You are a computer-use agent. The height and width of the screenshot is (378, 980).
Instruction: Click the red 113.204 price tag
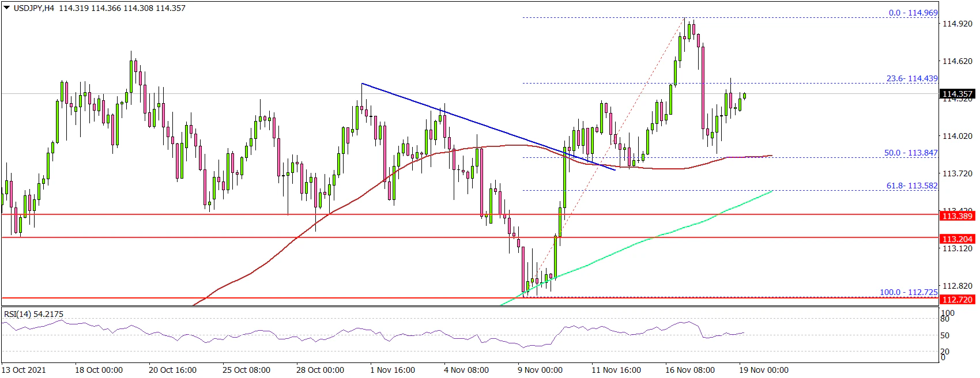point(957,239)
